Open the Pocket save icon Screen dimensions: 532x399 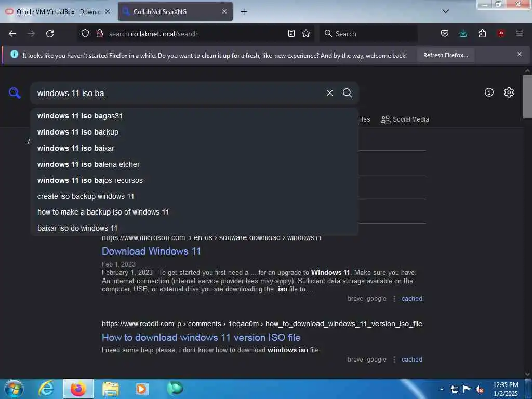[x=445, y=33]
